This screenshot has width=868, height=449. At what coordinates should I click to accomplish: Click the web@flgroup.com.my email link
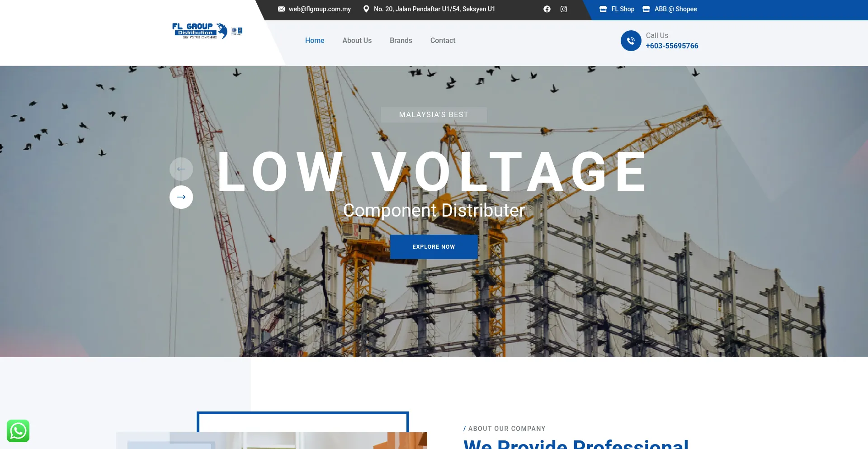tap(320, 9)
